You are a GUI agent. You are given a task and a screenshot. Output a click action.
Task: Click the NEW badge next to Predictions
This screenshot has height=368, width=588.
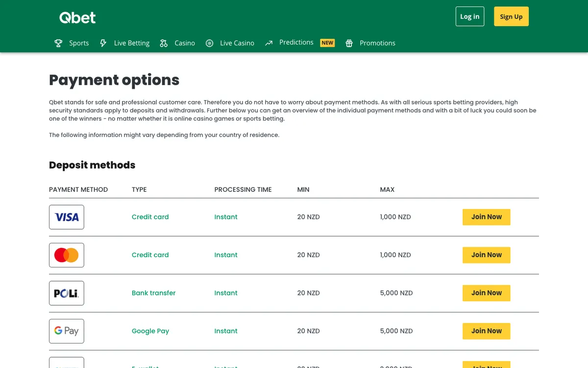click(327, 43)
